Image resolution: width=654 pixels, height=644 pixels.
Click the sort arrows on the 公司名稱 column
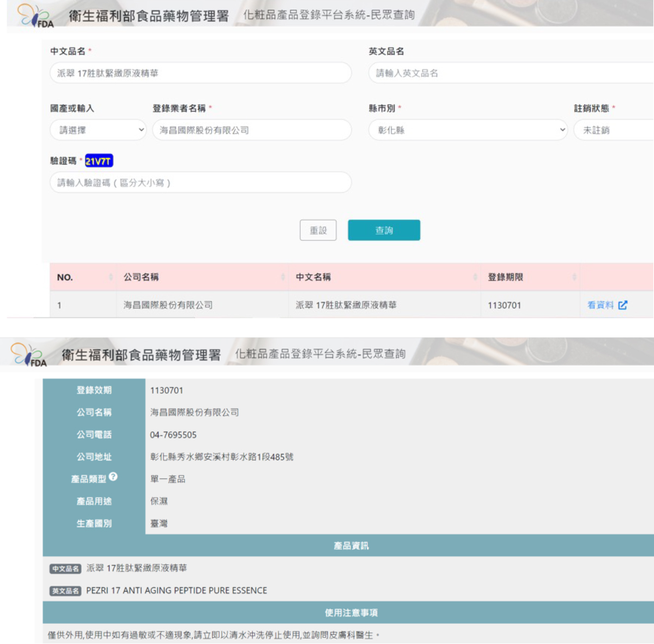pos(283,277)
